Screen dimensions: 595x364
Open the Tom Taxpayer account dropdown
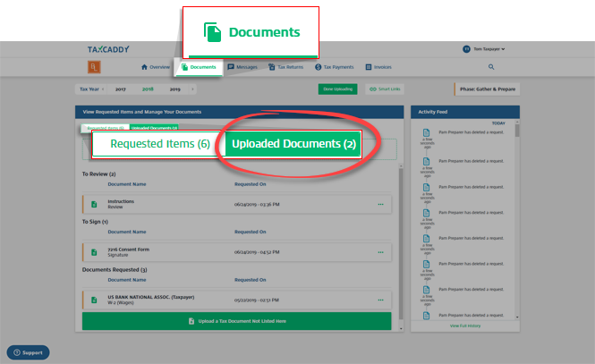pyautogui.click(x=489, y=49)
